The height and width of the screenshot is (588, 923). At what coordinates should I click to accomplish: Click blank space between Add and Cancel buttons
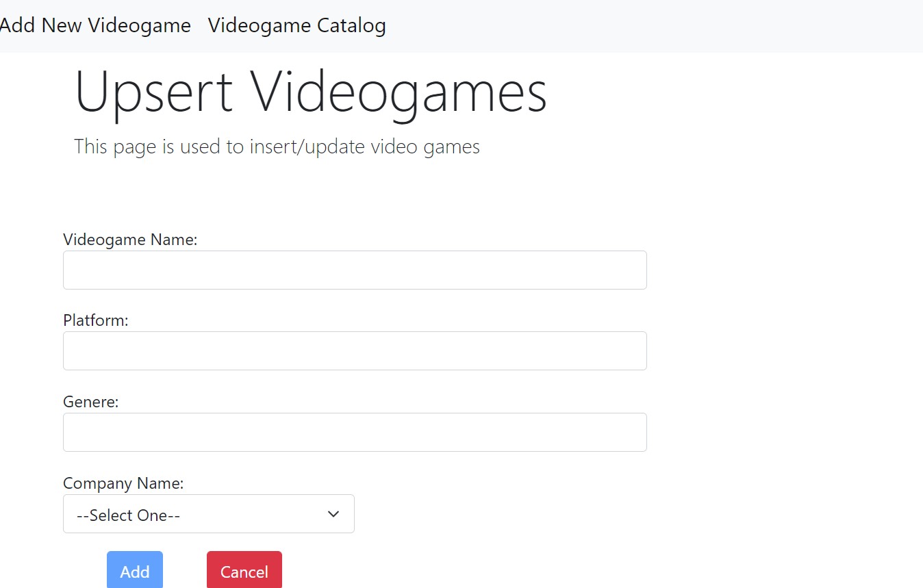click(x=185, y=570)
